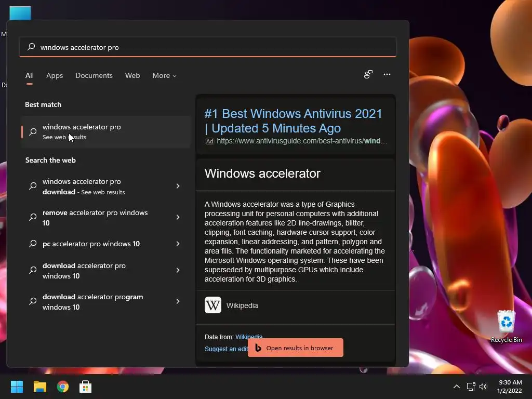Click the antivirusguide.com ad URL
Viewport: 532px width, 399px height.
point(302,141)
